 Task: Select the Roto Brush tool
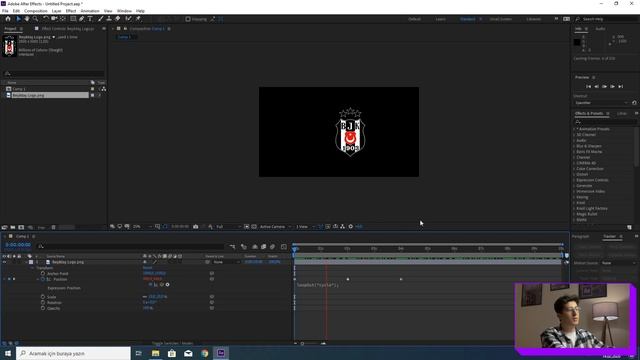point(129,19)
